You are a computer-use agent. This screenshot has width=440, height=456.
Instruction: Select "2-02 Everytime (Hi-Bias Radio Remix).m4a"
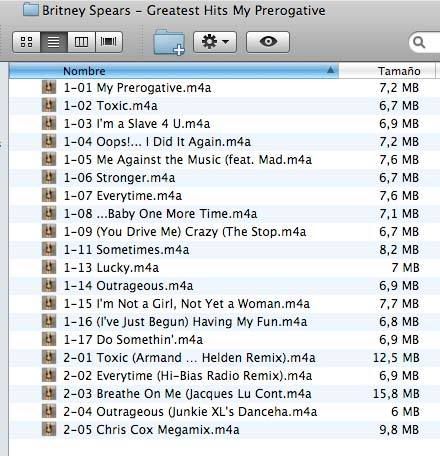click(x=188, y=376)
